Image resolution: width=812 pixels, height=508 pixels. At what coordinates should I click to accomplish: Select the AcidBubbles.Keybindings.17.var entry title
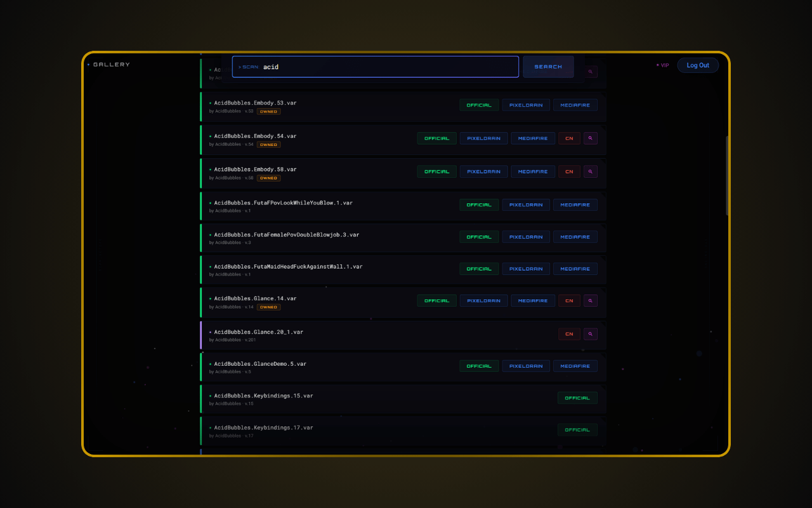pyautogui.click(x=263, y=428)
